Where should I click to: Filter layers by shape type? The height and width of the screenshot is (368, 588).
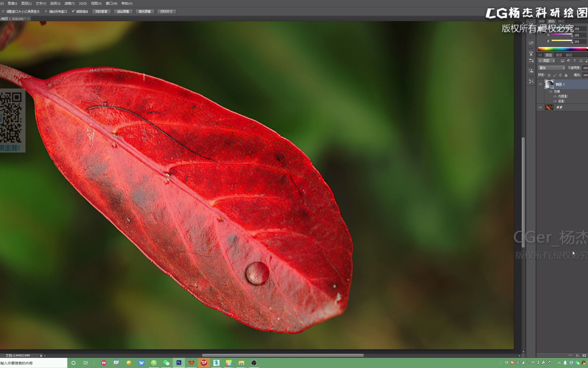pos(581,61)
